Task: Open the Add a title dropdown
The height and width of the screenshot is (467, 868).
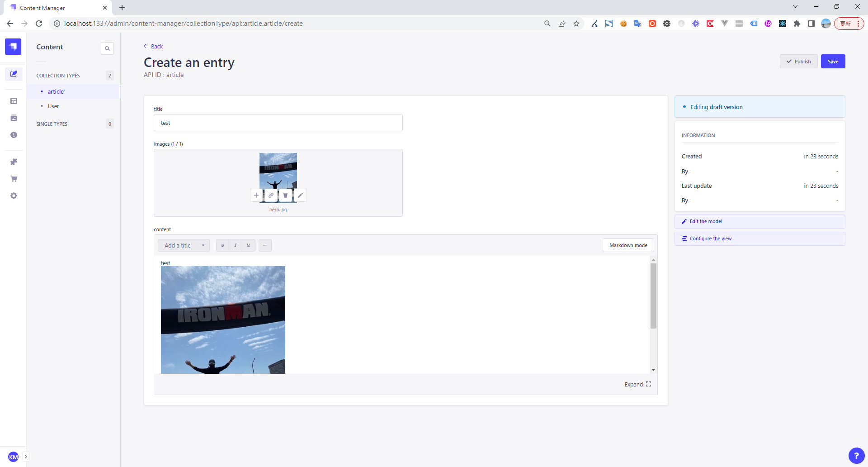Action: [184, 245]
